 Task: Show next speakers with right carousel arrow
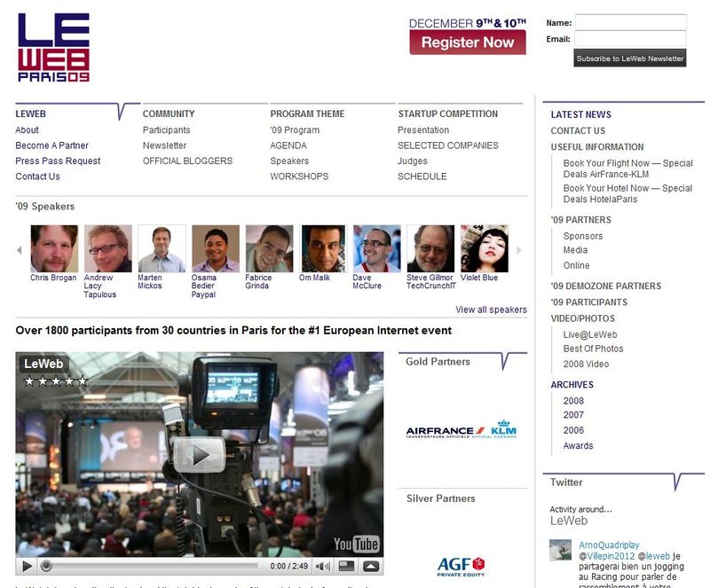pos(519,250)
